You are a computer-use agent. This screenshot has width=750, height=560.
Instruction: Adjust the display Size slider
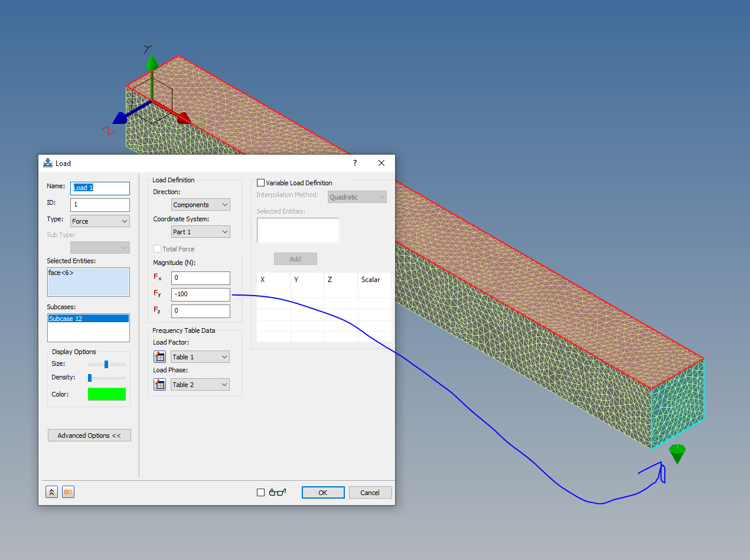click(x=106, y=364)
